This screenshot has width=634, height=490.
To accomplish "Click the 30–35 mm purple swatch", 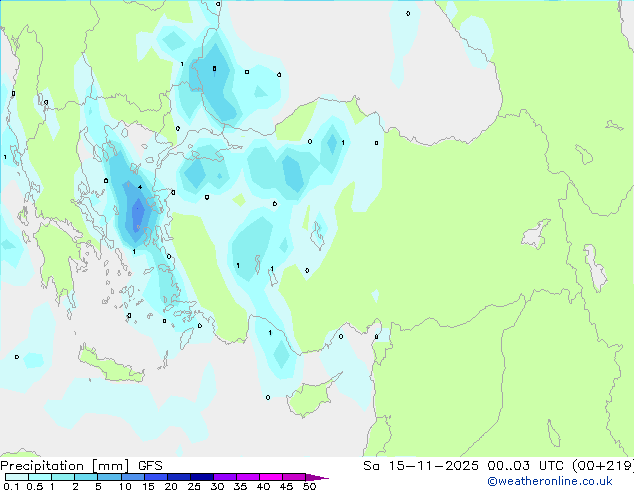I will 224,477.
